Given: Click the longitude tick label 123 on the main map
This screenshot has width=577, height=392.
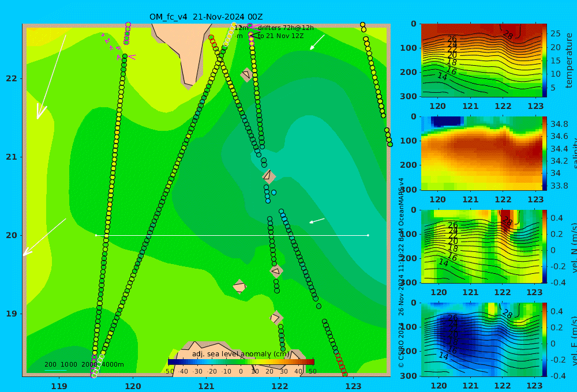Looking at the screenshot, I should [354, 386].
